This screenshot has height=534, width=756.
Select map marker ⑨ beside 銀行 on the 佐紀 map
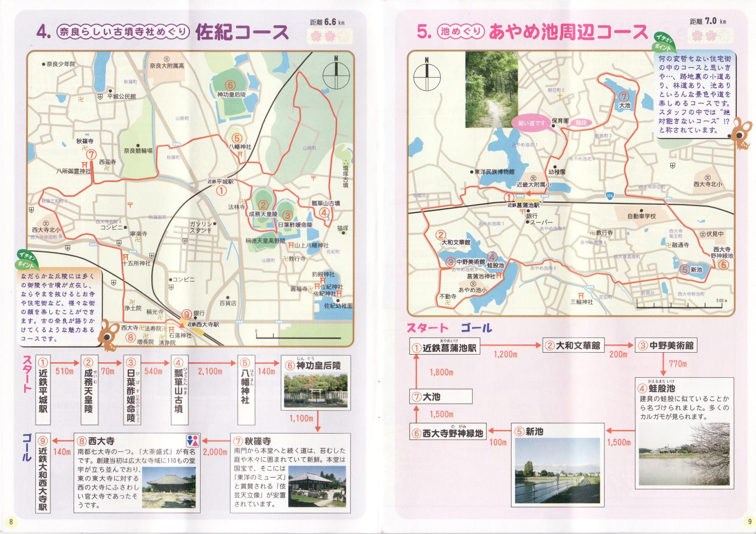pos(187,315)
